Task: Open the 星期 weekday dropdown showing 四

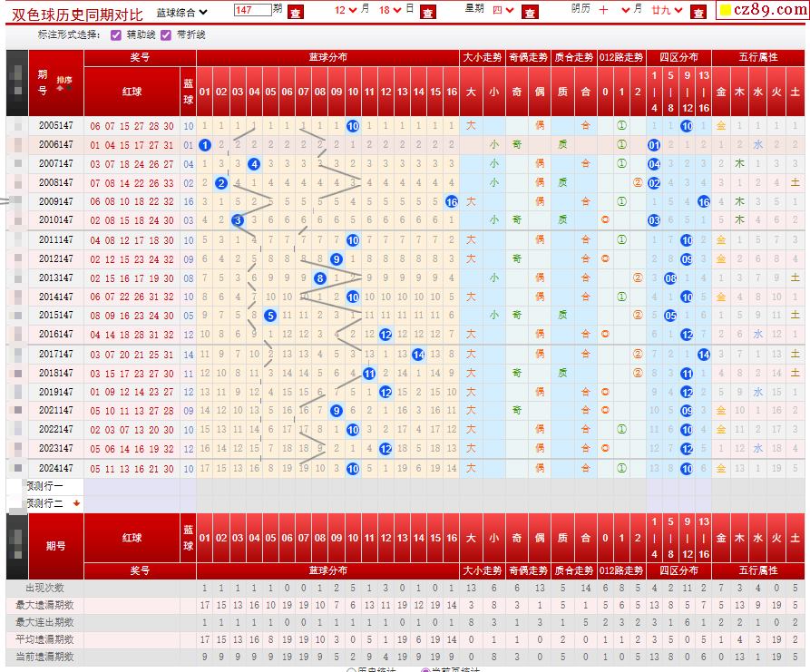Action: pos(503,10)
